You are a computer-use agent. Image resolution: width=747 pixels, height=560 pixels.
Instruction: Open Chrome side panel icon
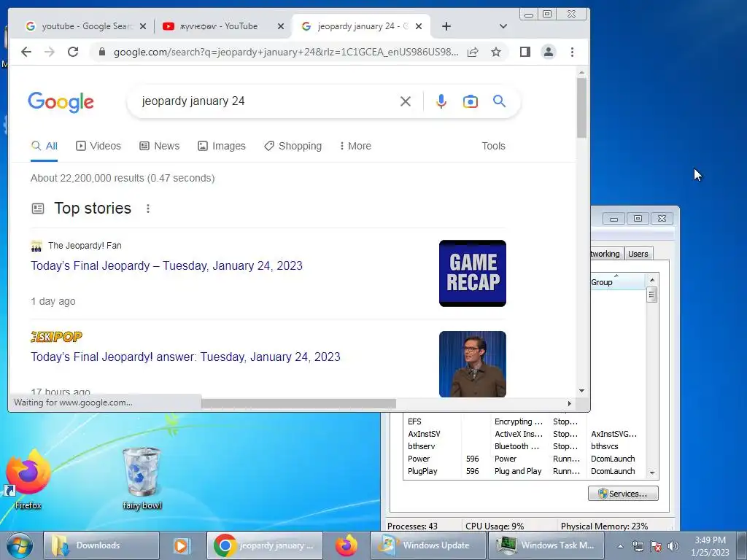525,52
